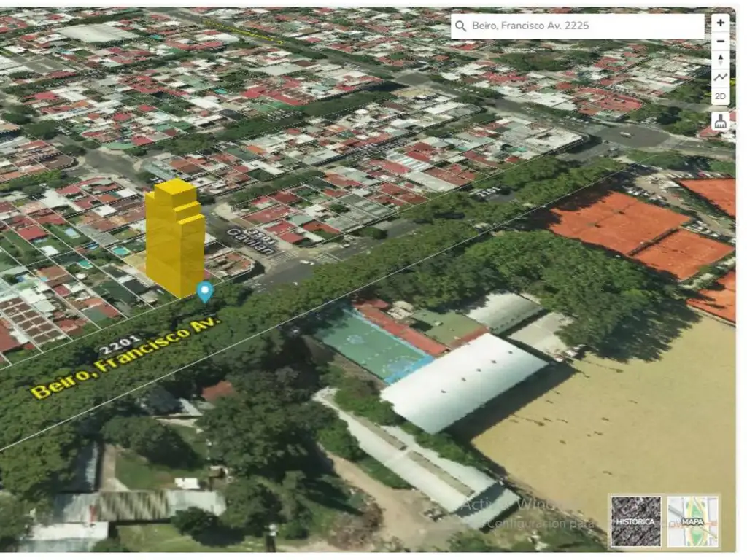Switch to the Histórica imagery layer

(635, 521)
